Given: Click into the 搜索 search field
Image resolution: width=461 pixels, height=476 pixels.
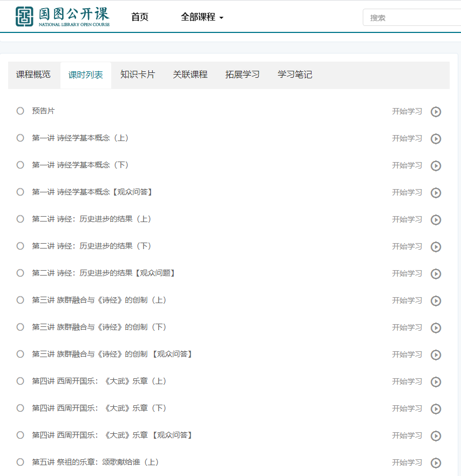Looking at the screenshot, I should click(412, 18).
